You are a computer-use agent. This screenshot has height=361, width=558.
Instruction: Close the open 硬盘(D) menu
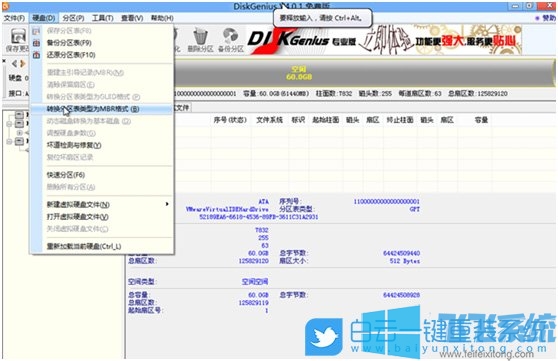tap(43, 18)
